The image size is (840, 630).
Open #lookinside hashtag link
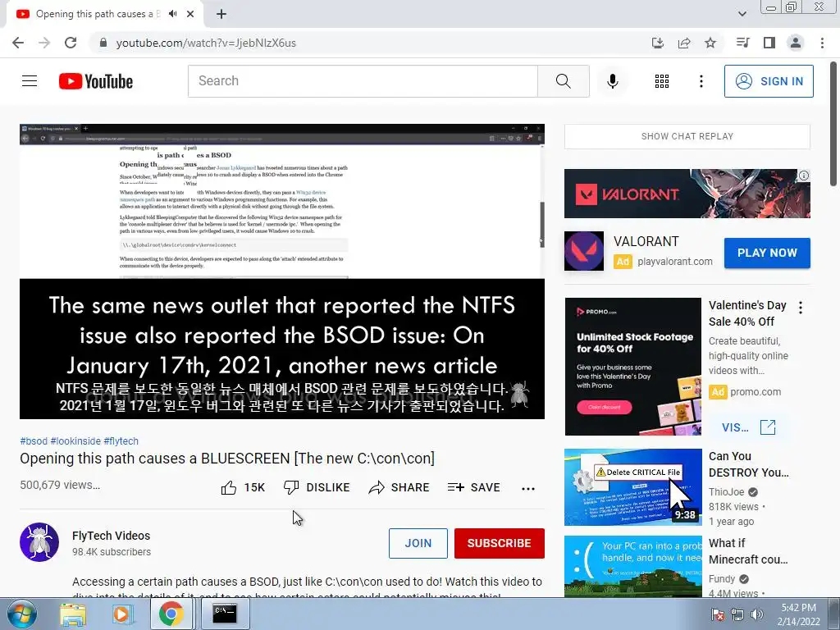click(x=75, y=441)
